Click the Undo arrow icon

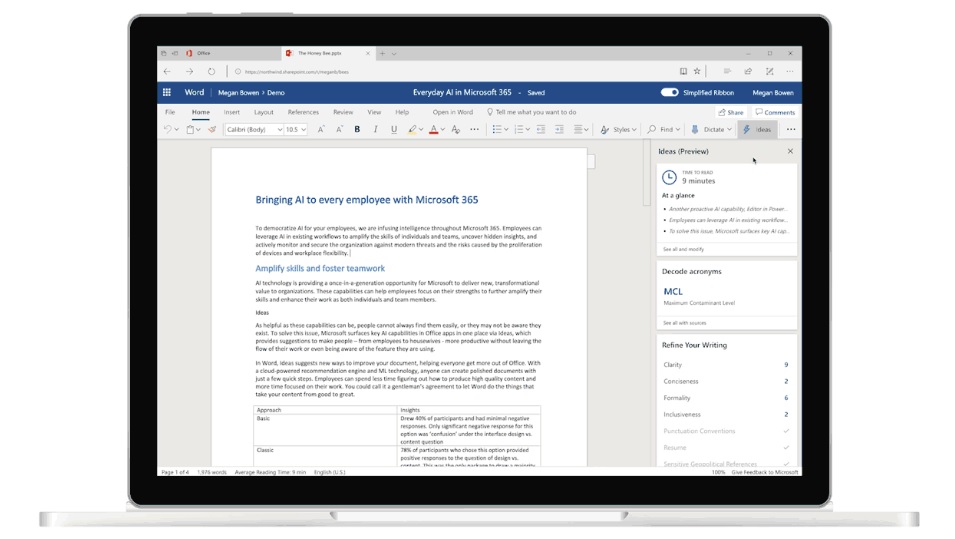pos(167,130)
